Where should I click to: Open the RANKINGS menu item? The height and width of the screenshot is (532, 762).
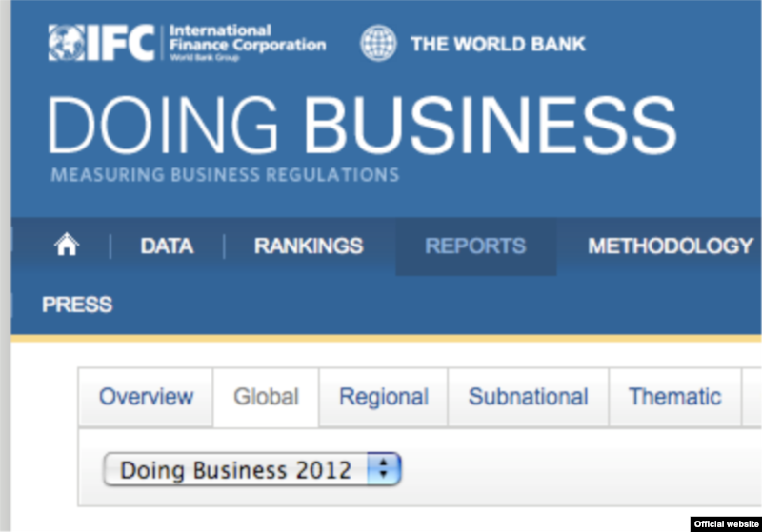pos(308,246)
